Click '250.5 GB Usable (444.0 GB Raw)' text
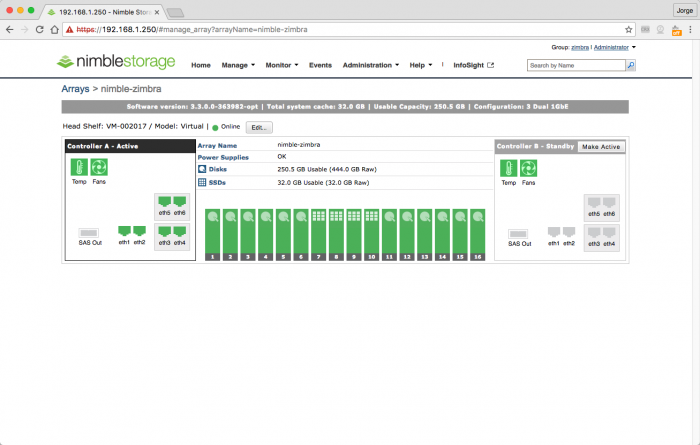The height and width of the screenshot is (445, 700). (327, 169)
